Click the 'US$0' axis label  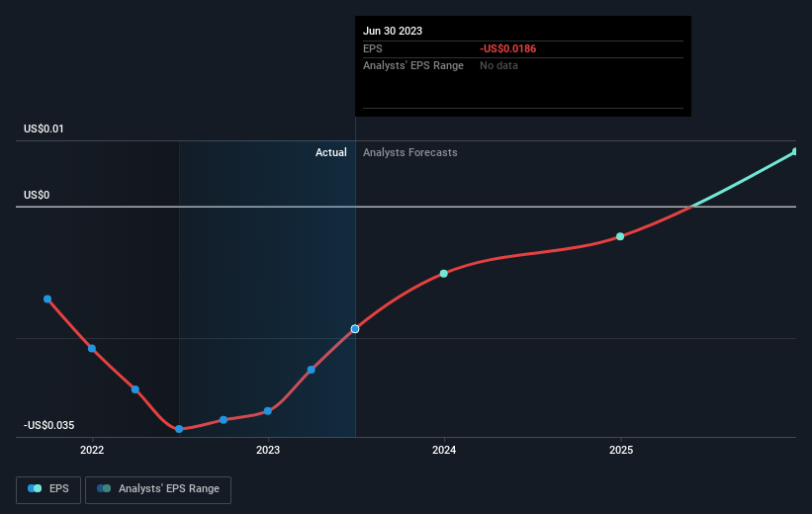coord(37,195)
